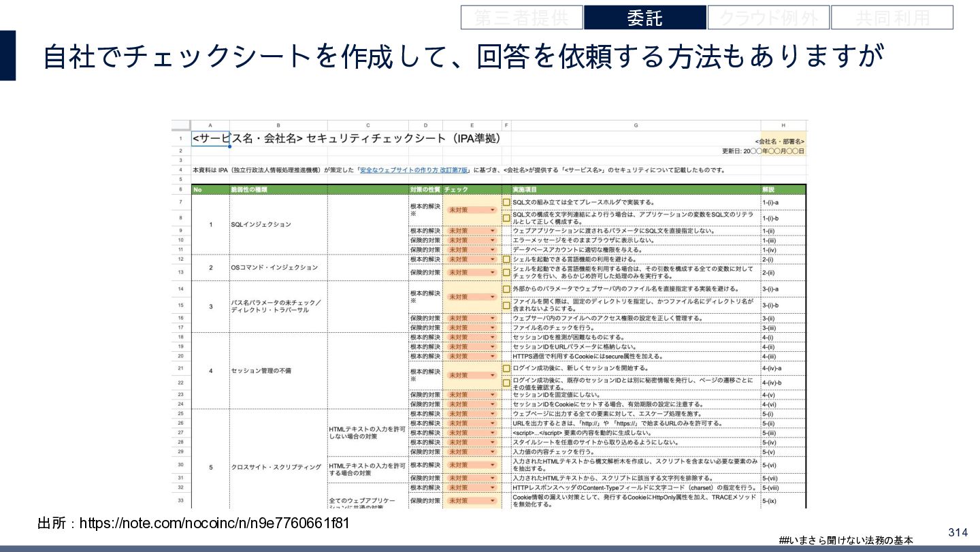Expand 未対策 dropdown for 3-(i) rows 14-15
Image resolution: width=980 pixels, height=552 pixels.
472,297
